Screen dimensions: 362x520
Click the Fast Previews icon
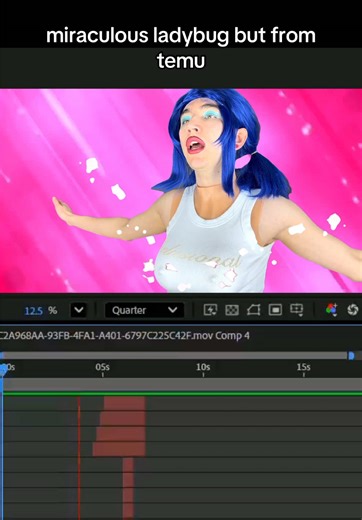click(210, 310)
